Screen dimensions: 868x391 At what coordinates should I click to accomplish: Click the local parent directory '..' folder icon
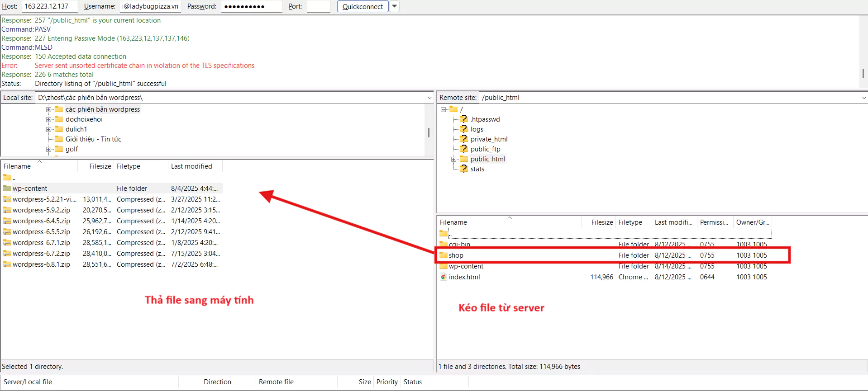coord(7,177)
